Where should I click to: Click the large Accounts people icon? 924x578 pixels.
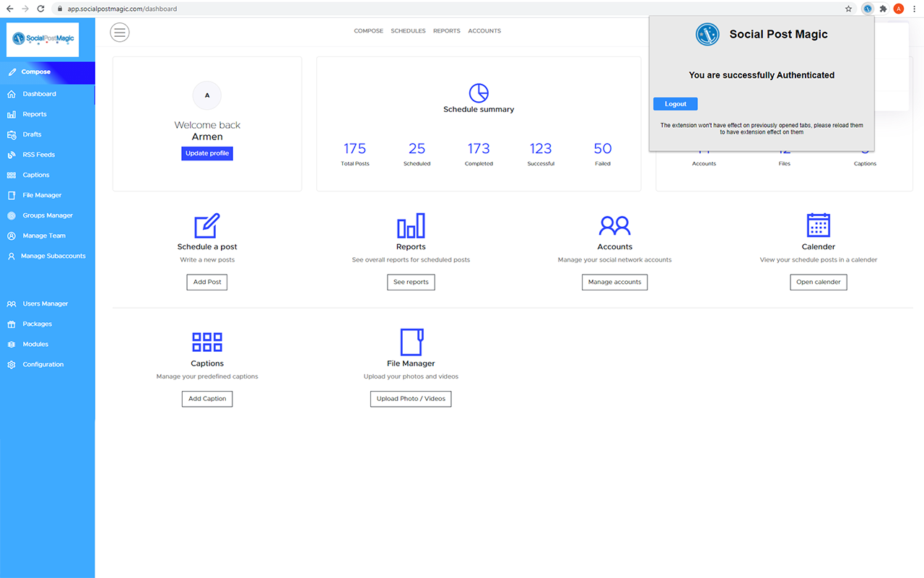614,225
